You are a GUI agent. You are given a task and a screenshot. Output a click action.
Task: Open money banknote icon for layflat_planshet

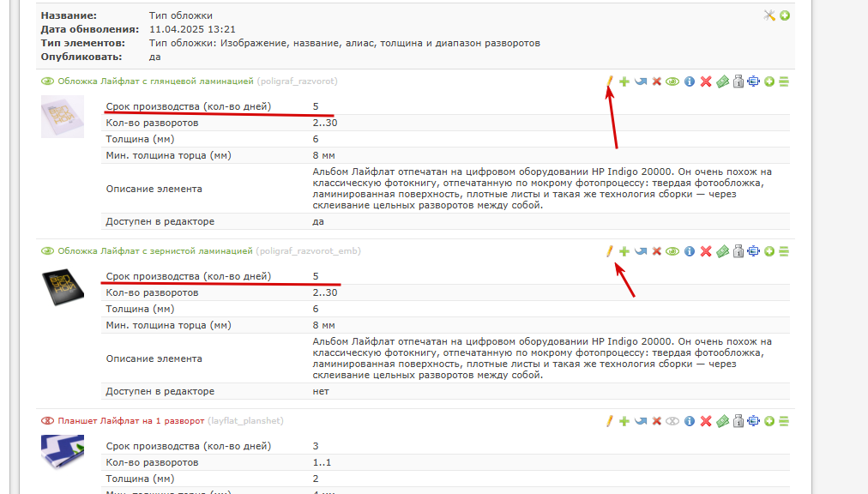722,421
